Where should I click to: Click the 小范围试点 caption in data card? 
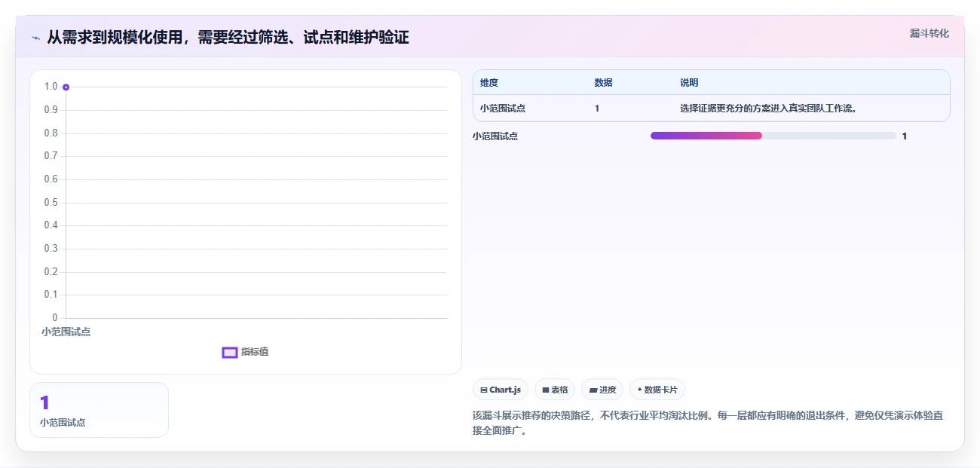pyautogui.click(x=63, y=423)
